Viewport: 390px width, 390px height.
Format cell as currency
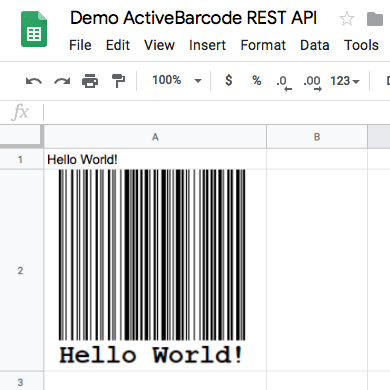coord(229,80)
